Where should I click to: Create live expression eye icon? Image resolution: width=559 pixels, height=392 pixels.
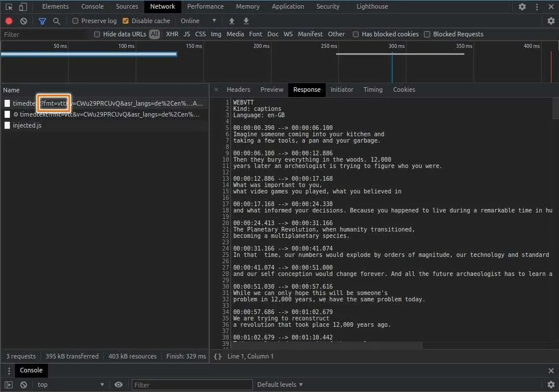[x=118, y=384]
